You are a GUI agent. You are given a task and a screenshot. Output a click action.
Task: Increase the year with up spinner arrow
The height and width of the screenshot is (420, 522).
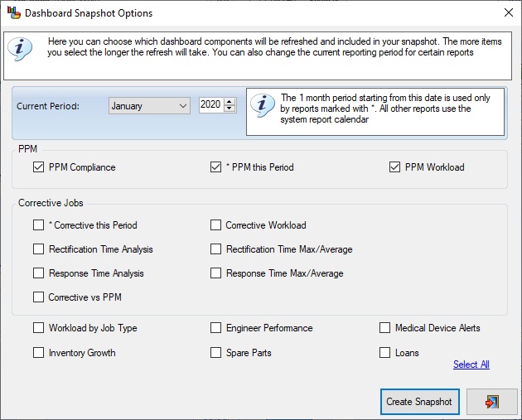tap(230, 102)
